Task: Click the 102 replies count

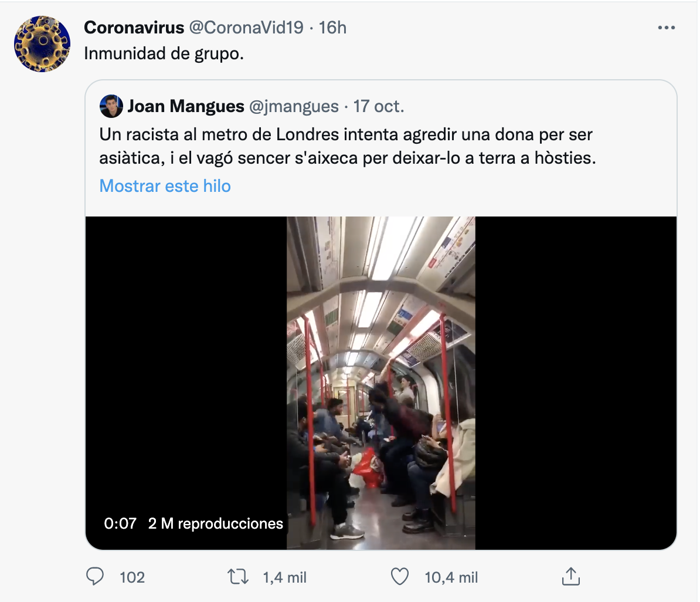Action: (x=132, y=577)
